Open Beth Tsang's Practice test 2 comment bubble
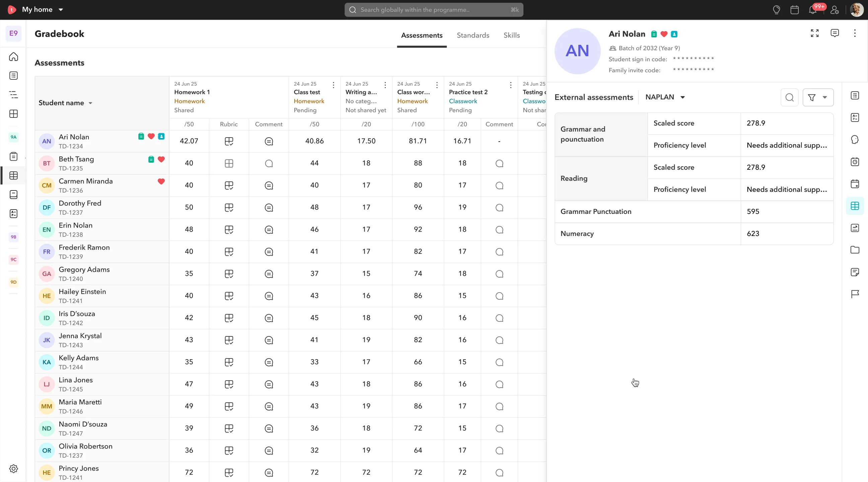The width and height of the screenshot is (868, 482). point(499,163)
